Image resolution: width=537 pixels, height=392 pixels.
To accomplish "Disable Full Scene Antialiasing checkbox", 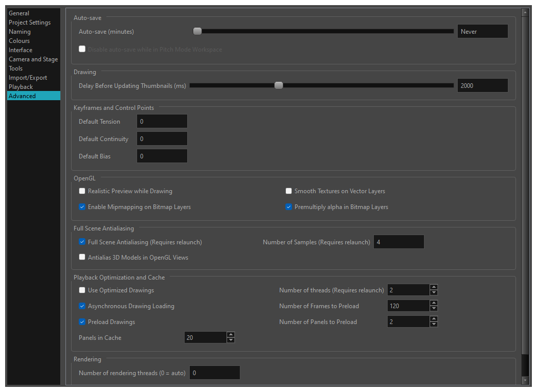I will 82,242.
